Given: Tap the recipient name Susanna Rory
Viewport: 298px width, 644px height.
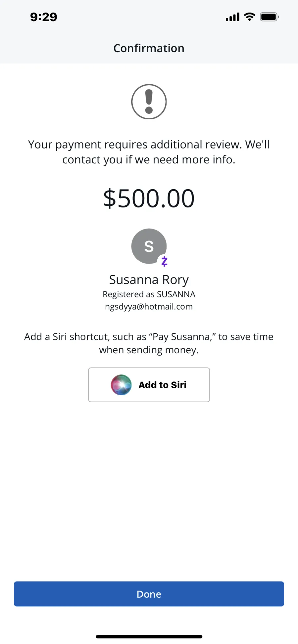Looking at the screenshot, I should coord(149,280).
